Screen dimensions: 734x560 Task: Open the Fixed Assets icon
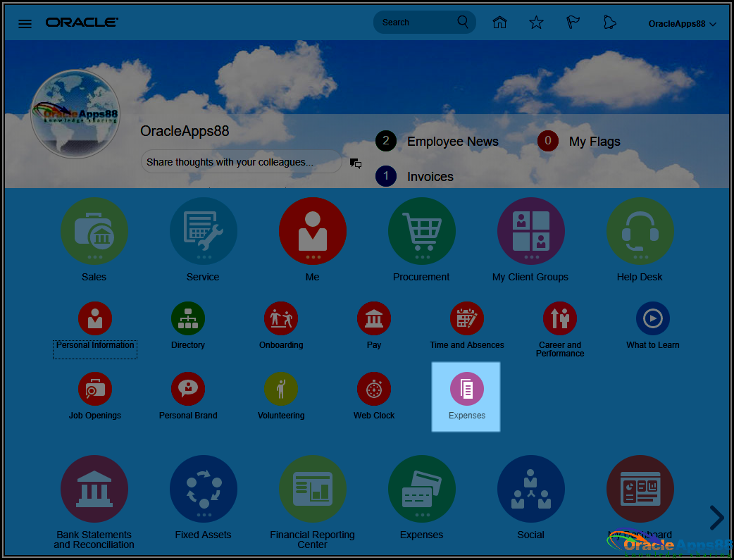(x=203, y=488)
